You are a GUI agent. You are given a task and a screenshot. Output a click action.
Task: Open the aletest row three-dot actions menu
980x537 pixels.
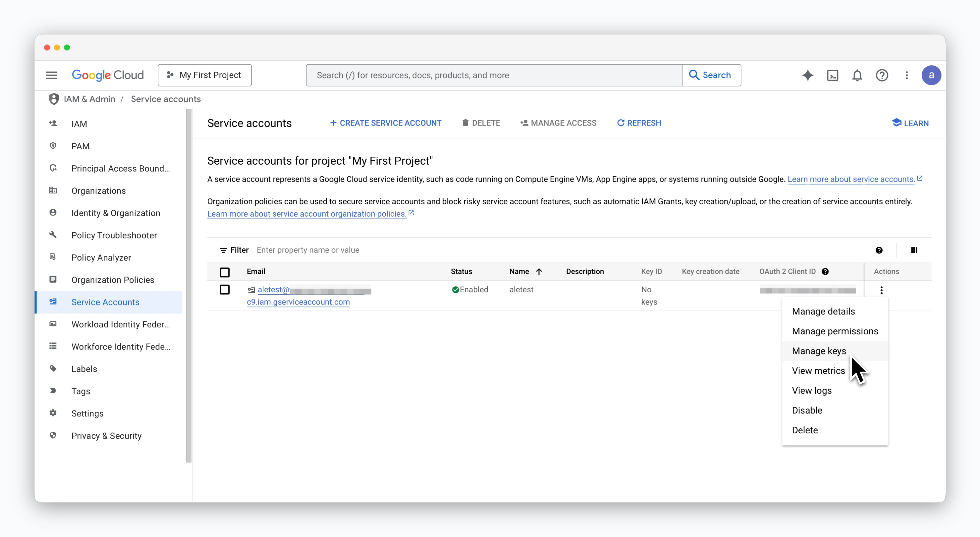[x=881, y=290]
